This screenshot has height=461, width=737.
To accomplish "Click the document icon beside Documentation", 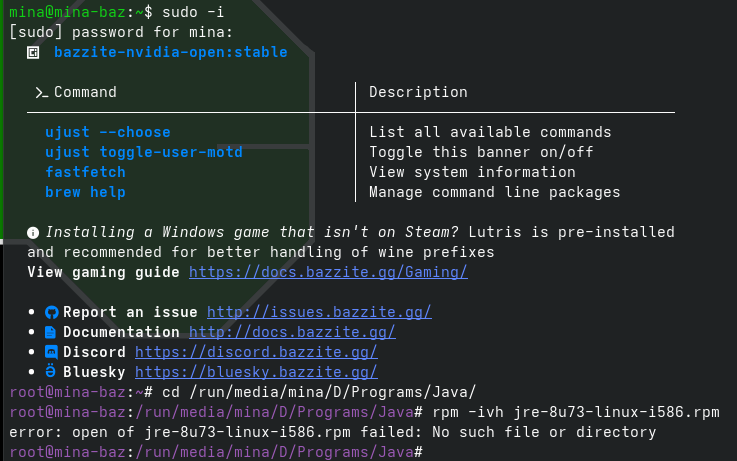I will pos(50,332).
